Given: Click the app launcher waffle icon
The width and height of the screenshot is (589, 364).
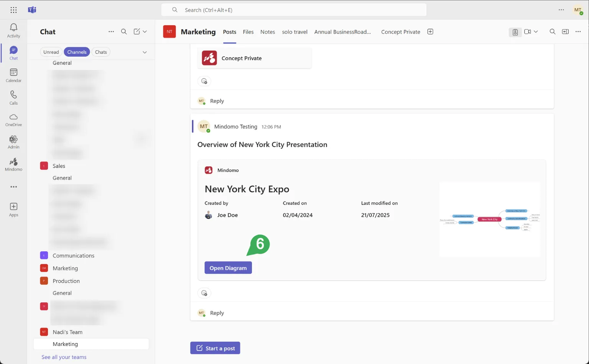Looking at the screenshot, I should 13,10.
